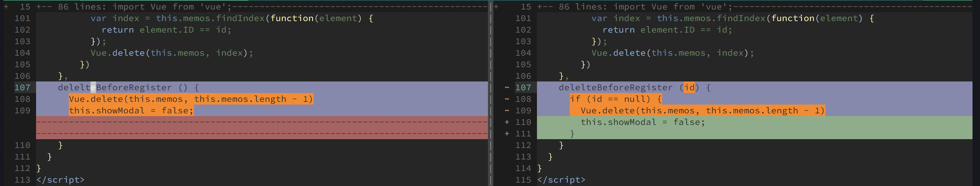Click 'Vue.delete(this.memos, index);' in right pane

(x=672, y=53)
